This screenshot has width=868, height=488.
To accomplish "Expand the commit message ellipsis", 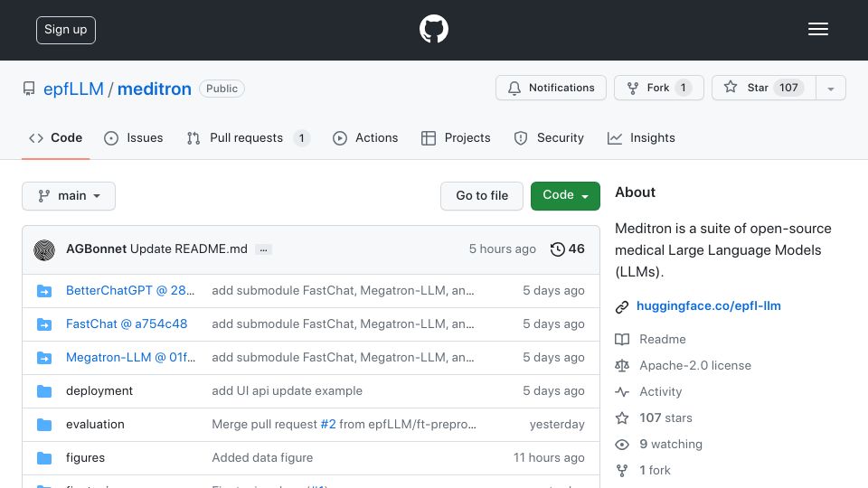I will 263,250.
